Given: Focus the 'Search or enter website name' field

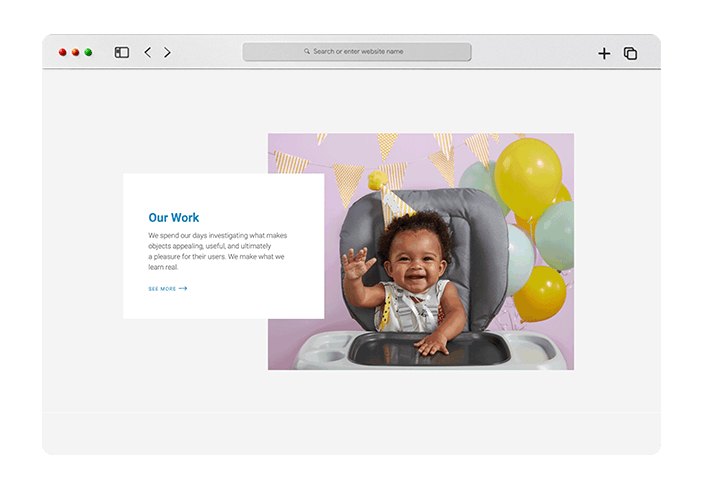Looking at the screenshot, I should (x=358, y=51).
